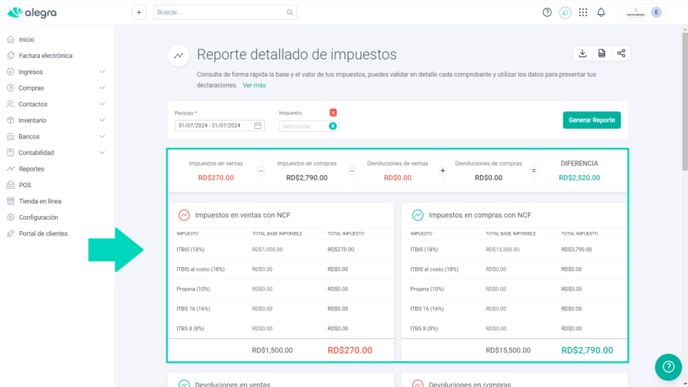The image size is (688, 387).
Task: Download the tax report
Action: [x=582, y=54]
